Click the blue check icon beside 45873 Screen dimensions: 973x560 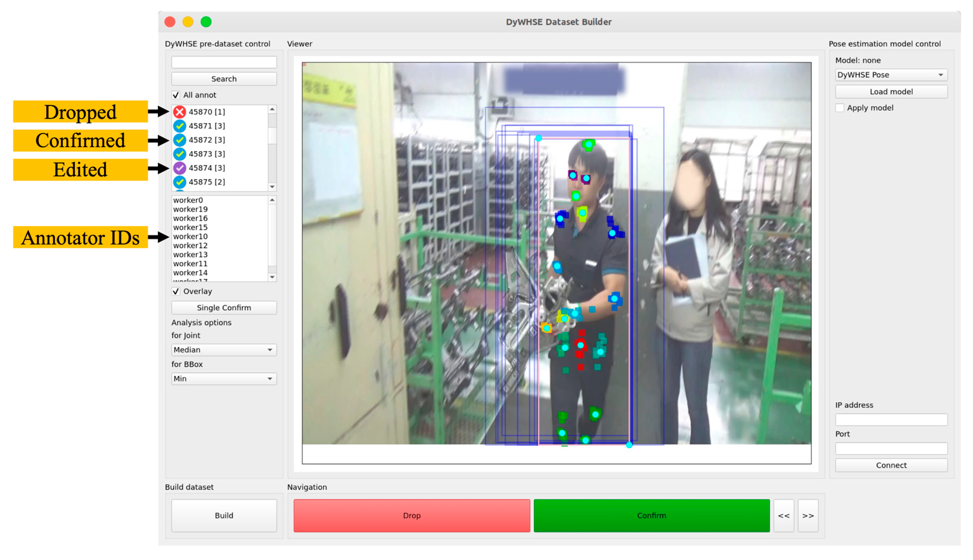179,154
